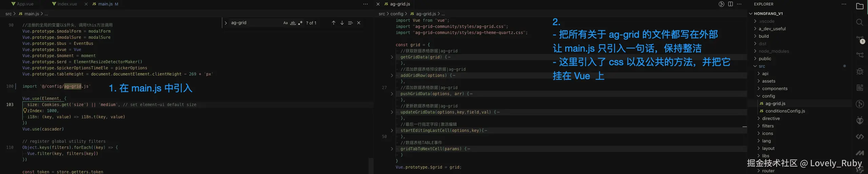The image size is (868, 174).
Task: Show code actions lightbulb near zIndex
Action: [x=25, y=110]
